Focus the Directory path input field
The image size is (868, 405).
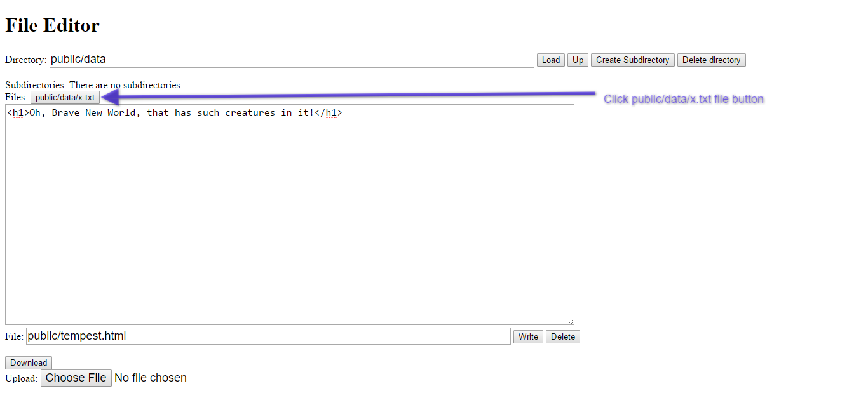coord(292,60)
